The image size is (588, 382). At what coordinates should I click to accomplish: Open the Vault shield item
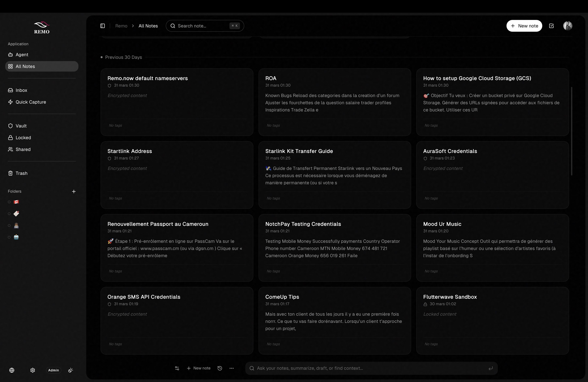(21, 126)
